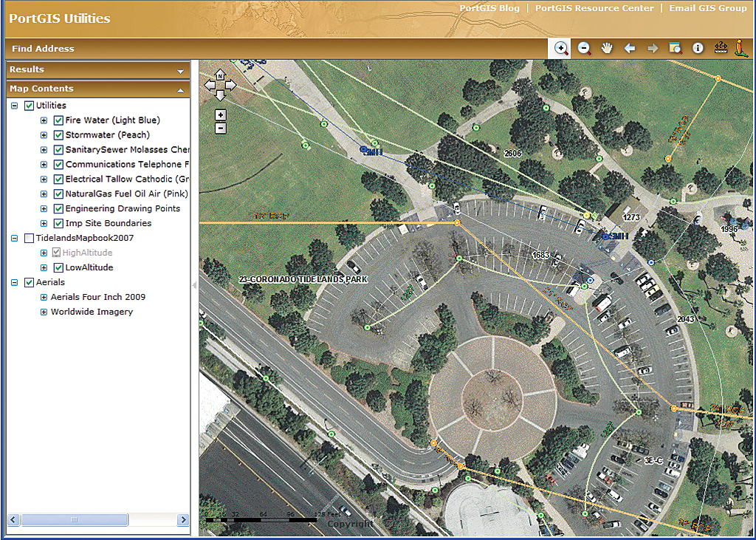The image size is (756, 540).
Task: Open the Find Address panel
Action: (43, 49)
